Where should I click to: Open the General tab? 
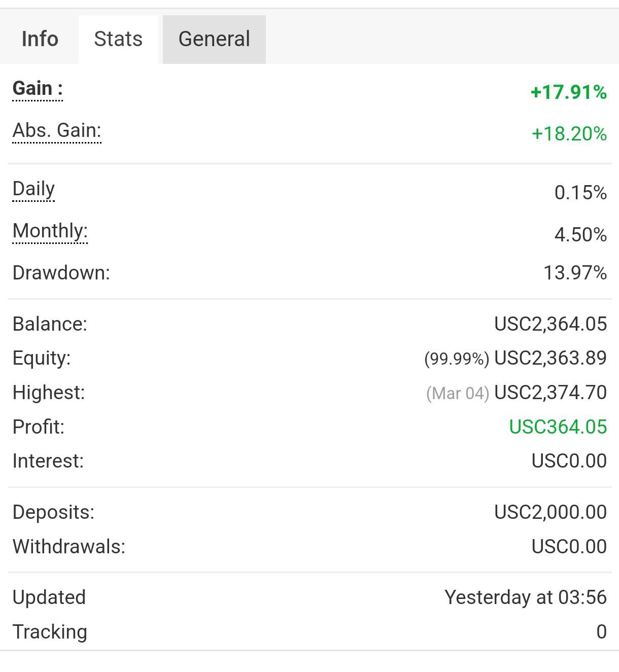(214, 39)
